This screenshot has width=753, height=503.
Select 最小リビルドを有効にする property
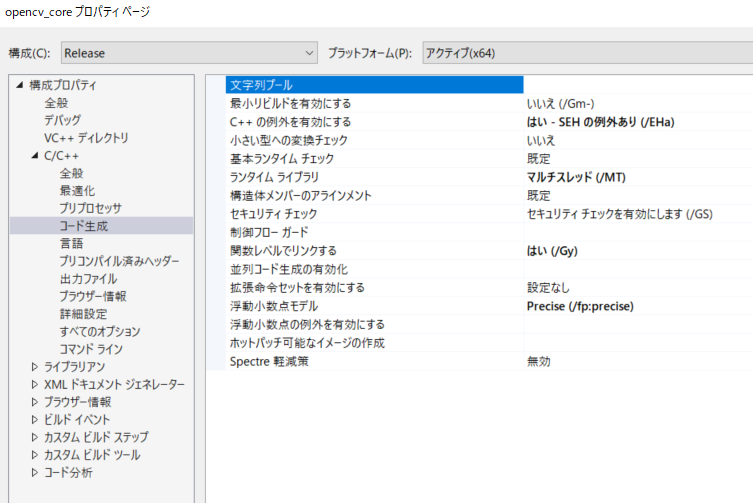point(290,103)
